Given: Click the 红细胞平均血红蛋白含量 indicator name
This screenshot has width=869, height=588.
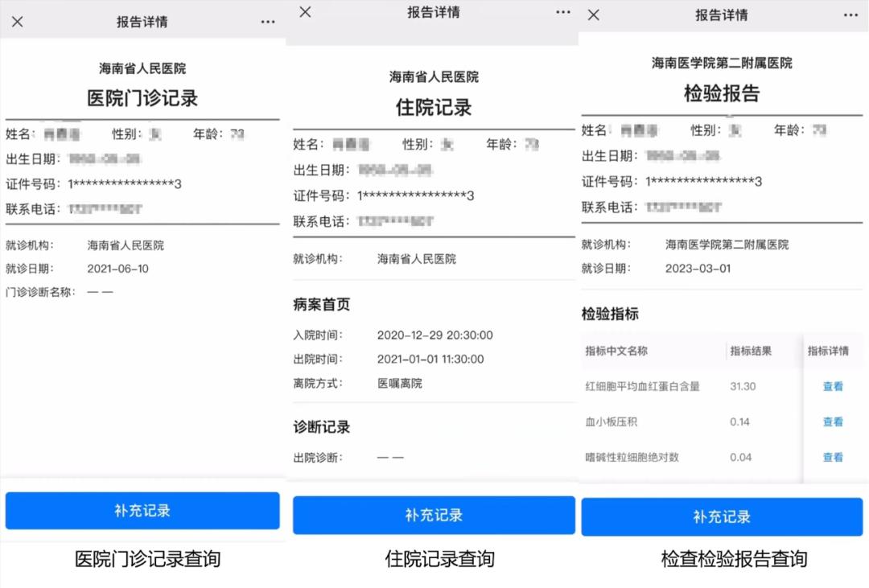Looking at the screenshot, I should tap(642, 386).
